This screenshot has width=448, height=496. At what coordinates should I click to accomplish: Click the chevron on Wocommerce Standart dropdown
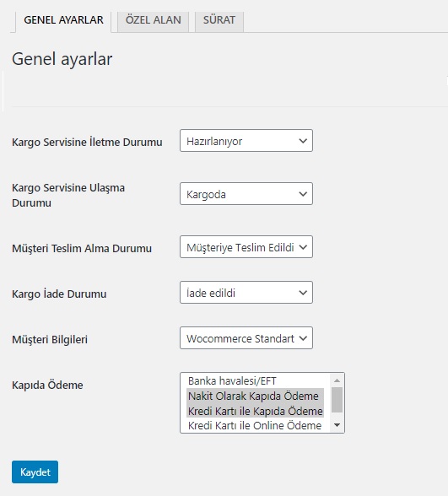click(x=303, y=338)
